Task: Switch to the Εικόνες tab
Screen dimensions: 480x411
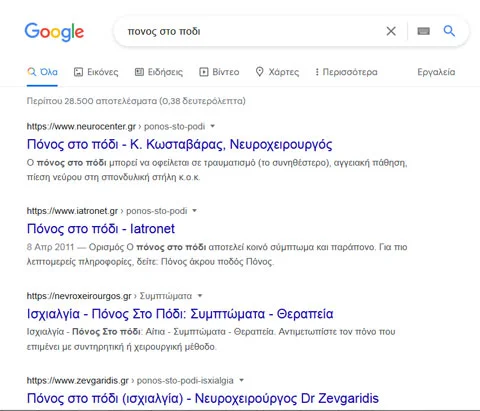Action: tap(96, 72)
